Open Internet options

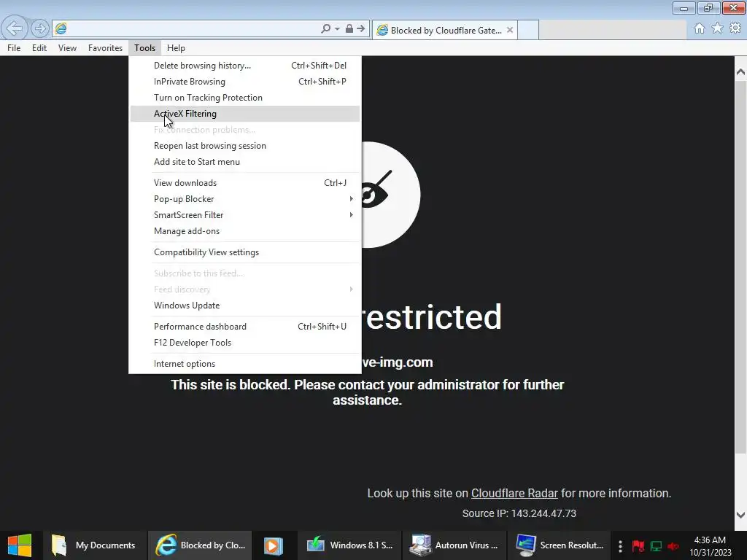point(245,364)
